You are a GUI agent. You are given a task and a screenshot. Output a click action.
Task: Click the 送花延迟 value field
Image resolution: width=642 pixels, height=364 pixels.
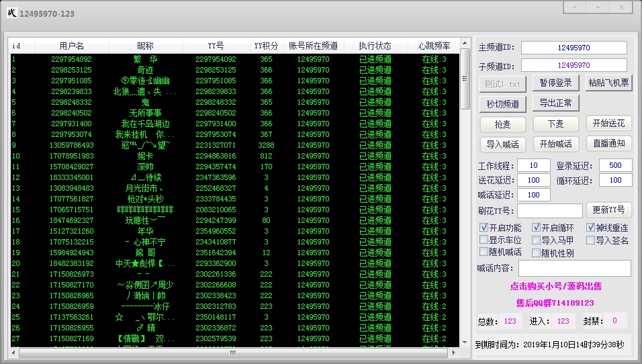coord(533,180)
